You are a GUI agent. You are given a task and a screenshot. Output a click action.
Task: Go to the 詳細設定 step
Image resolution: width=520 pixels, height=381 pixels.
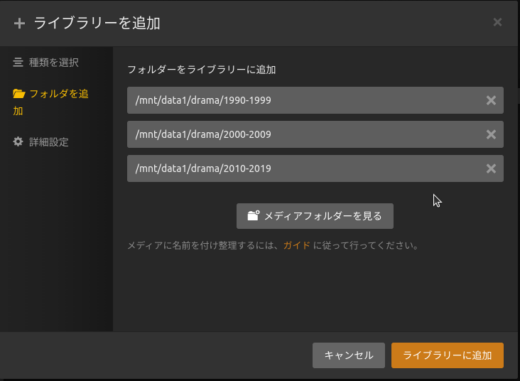pyautogui.click(x=41, y=142)
